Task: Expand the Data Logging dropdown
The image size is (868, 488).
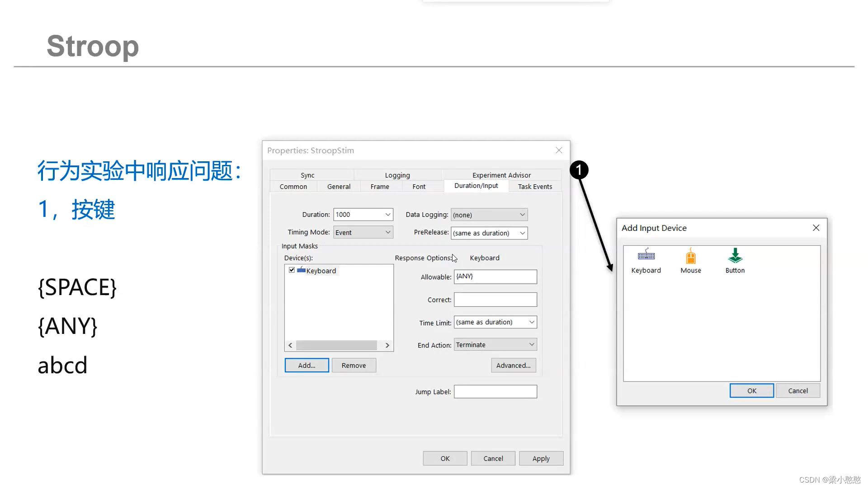Action: (x=522, y=215)
